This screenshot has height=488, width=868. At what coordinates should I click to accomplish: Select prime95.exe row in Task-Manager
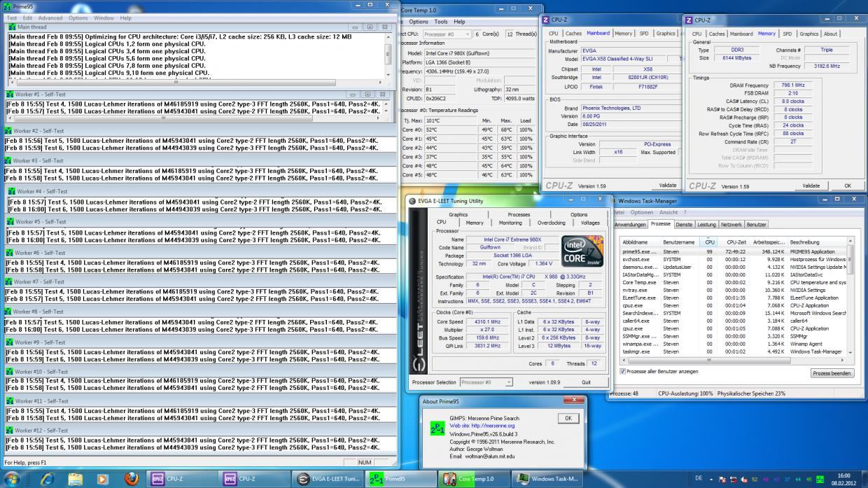[x=733, y=251]
